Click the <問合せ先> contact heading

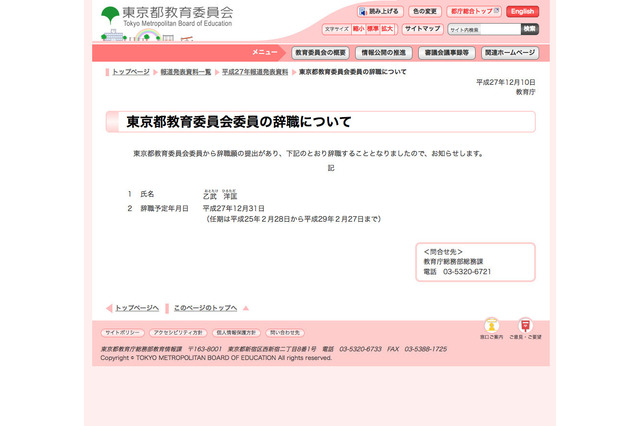coord(443,252)
